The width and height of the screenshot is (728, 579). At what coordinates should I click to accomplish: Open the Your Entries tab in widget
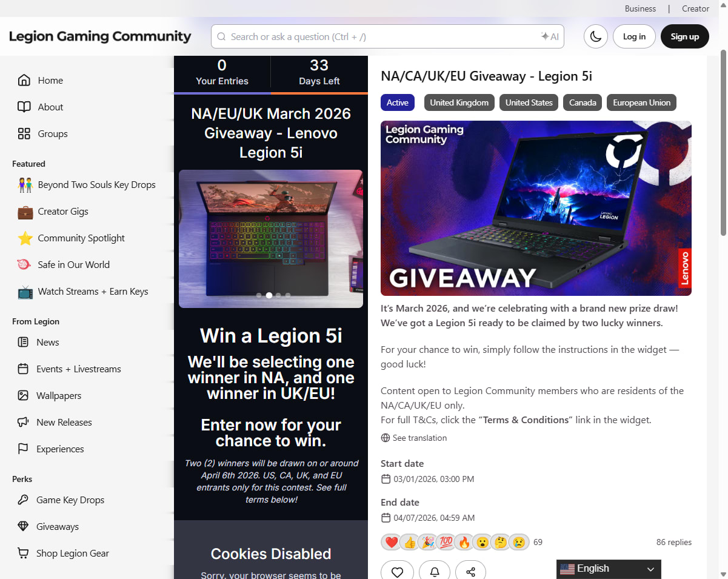[222, 74]
